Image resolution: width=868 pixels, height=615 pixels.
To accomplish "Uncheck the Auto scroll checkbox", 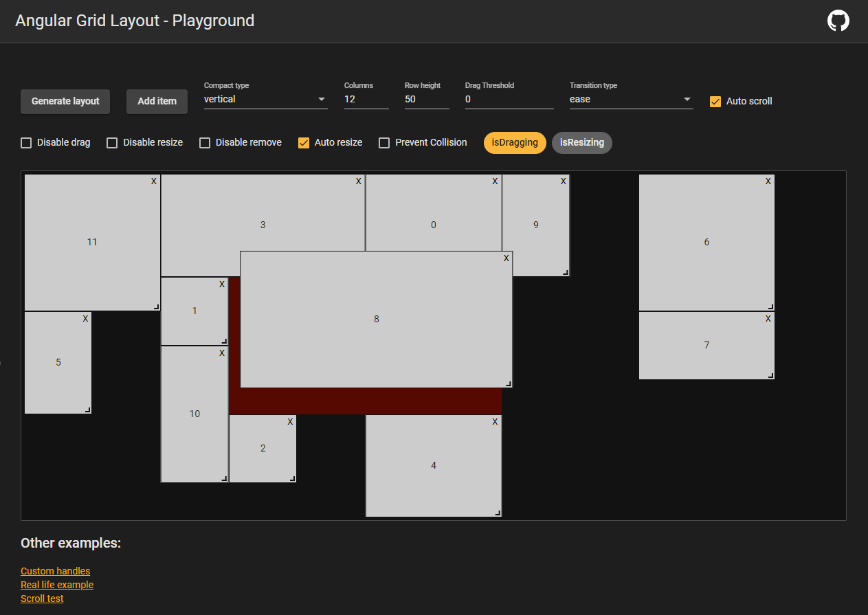I will click(715, 101).
